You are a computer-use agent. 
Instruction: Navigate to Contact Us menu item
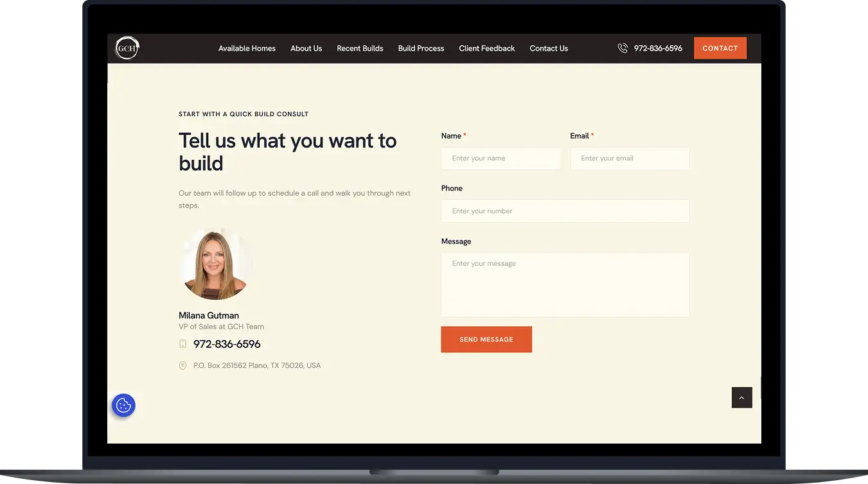click(549, 48)
